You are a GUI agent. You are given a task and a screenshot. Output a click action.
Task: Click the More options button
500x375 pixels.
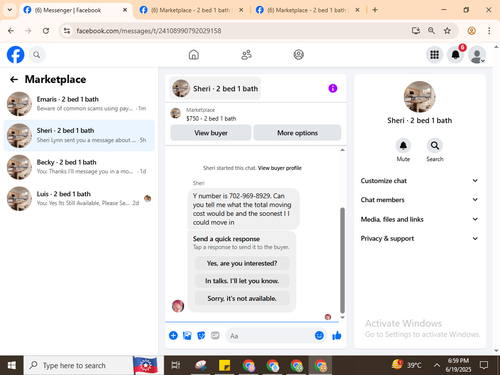point(297,133)
